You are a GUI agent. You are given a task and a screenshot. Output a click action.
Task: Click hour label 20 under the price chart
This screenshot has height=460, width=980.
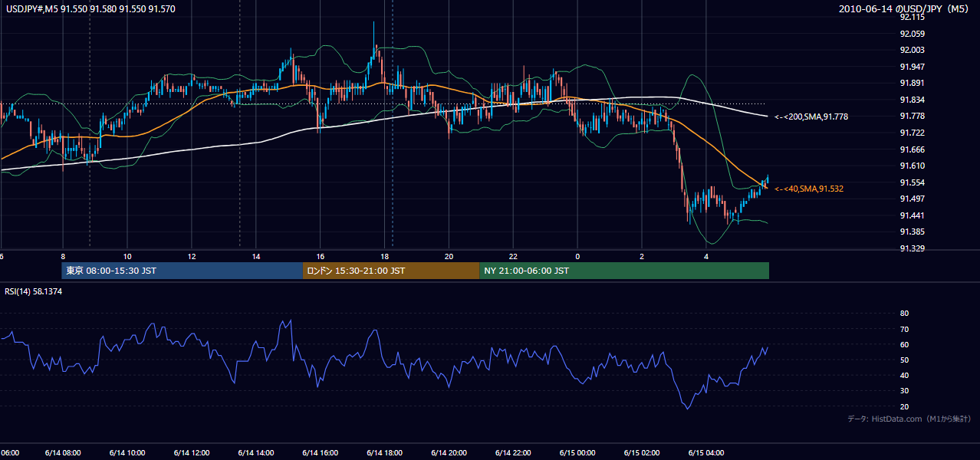coord(449,256)
